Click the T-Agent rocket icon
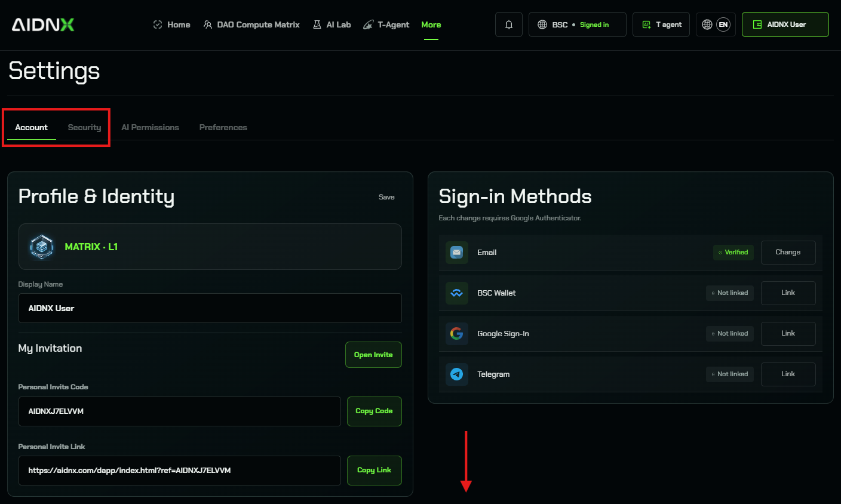The image size is (841, 504). (x=369, y=24)
